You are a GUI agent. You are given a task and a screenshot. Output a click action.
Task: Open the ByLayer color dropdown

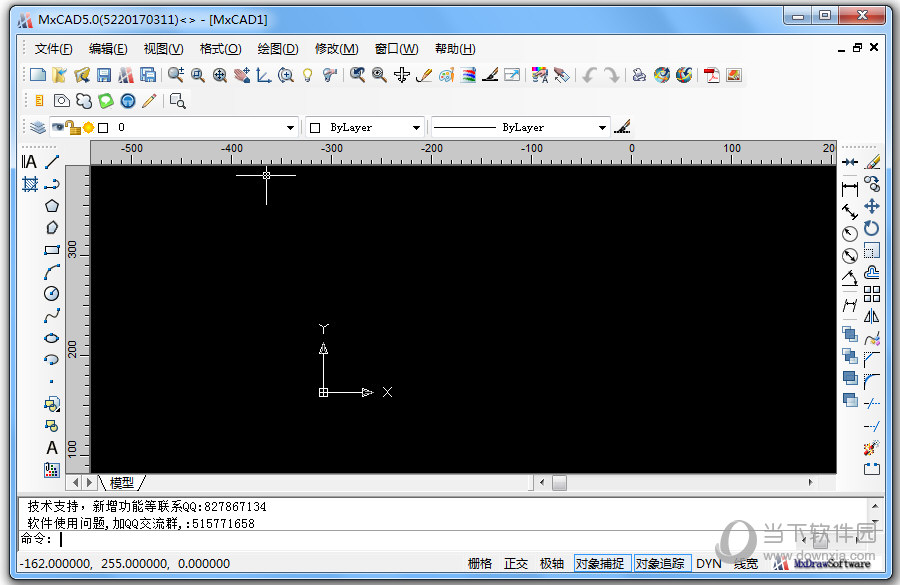[x=416, y=127]
